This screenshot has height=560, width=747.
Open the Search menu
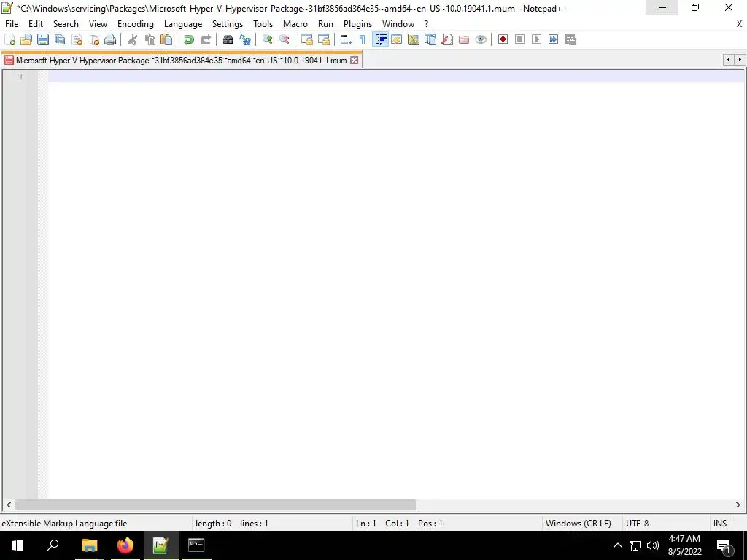point(66,24)
